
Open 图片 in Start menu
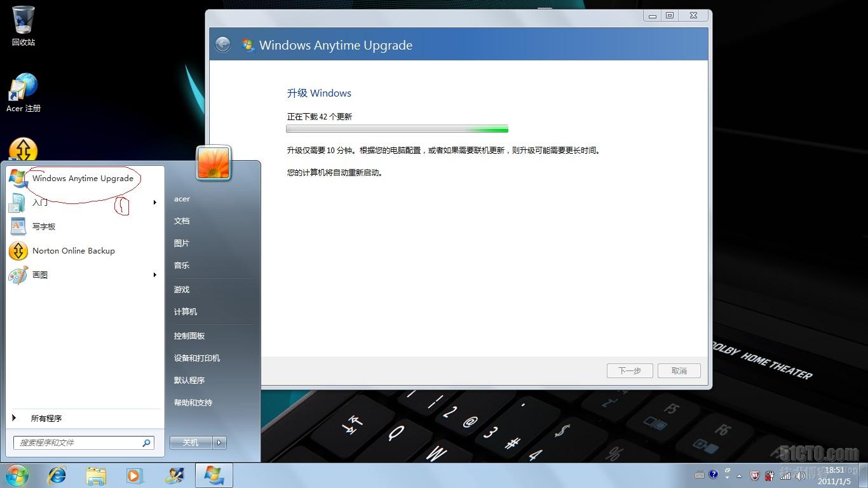(x=182, y=243)
